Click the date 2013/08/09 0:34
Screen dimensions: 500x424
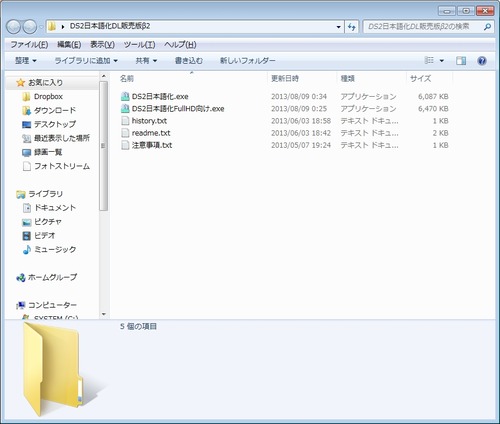tap(299, 96)
